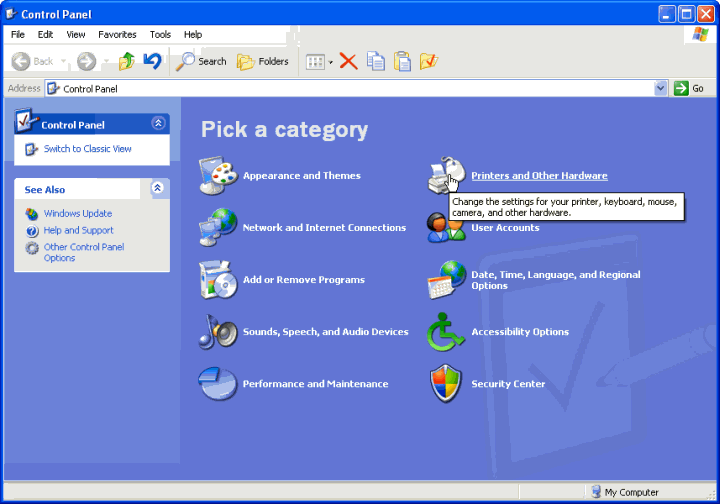The image size is (720, 504).
Task: Click the Views toolbar icon
Action: coord(315,62)
